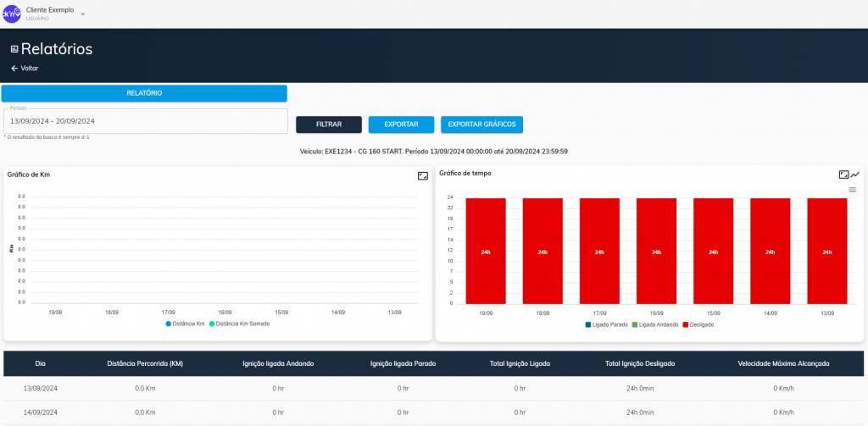This screenshot has height=426, width=868.
Task: Open the time chart hamburger menu
Action: (853, 190)
